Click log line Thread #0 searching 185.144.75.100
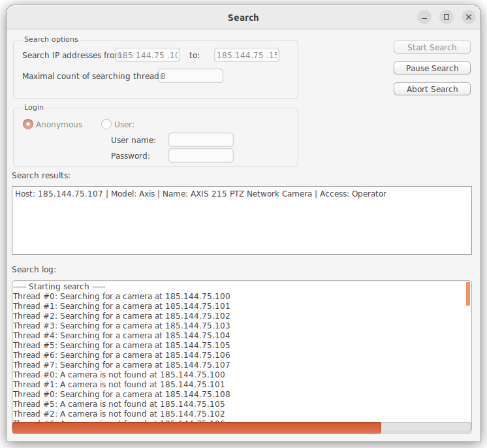Viewport: 487px width, 448px height. coord(121,296)
